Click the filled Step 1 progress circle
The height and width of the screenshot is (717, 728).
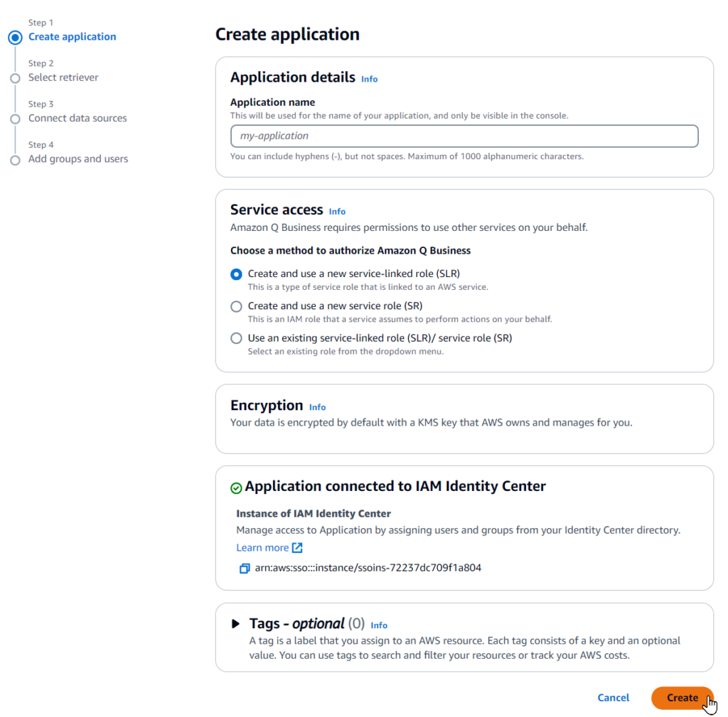click(15, 37)
